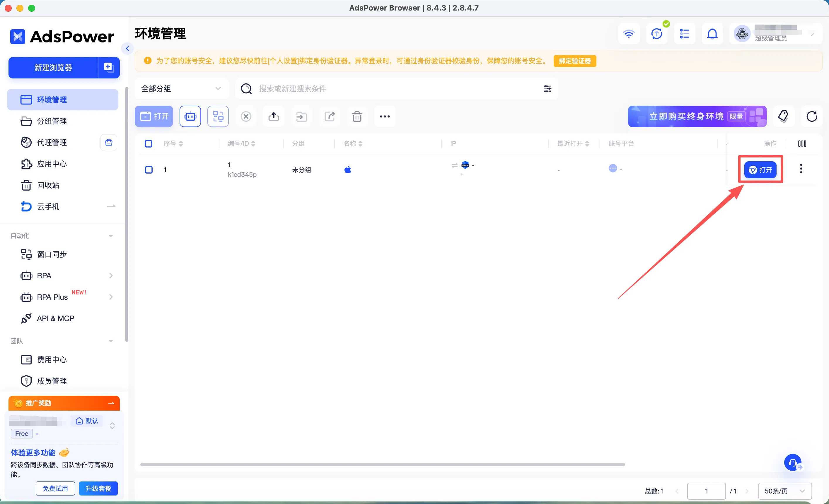Open 成员管理 in sidebar
829x504 pixels.
coord(63,381)
